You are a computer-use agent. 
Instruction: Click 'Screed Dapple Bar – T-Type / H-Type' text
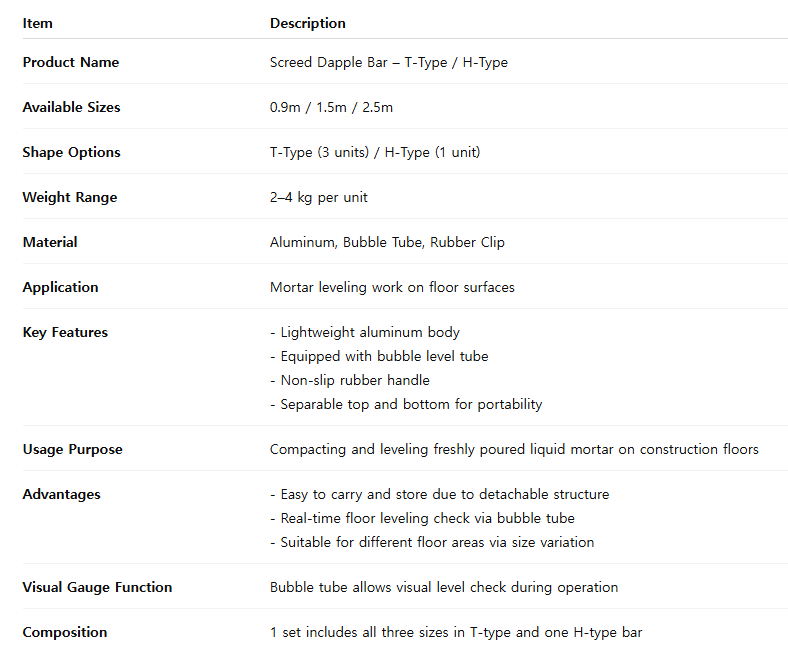click(x=388, y=62)
